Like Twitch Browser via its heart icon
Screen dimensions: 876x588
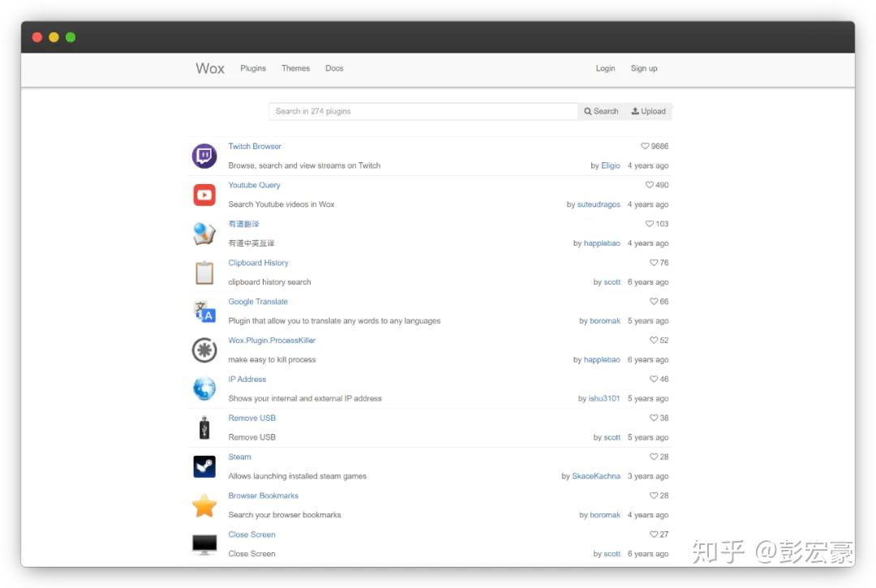(x=646, y=146)
